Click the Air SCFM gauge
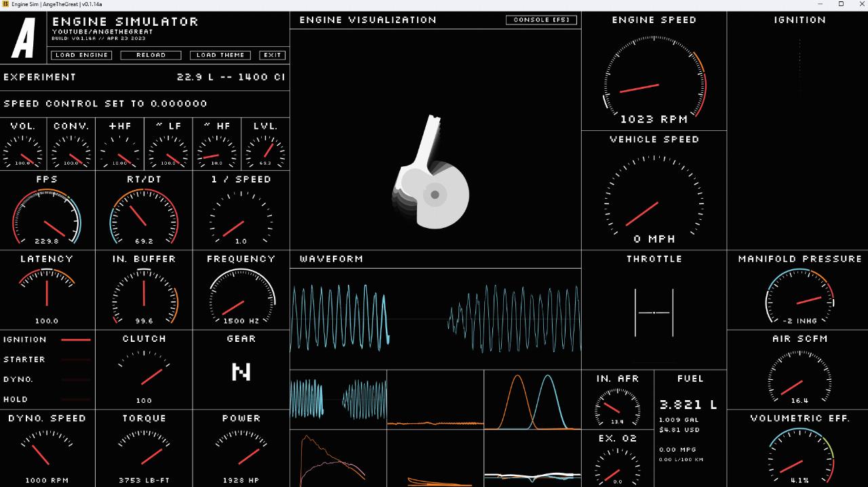868x487 pixels. 800,376
